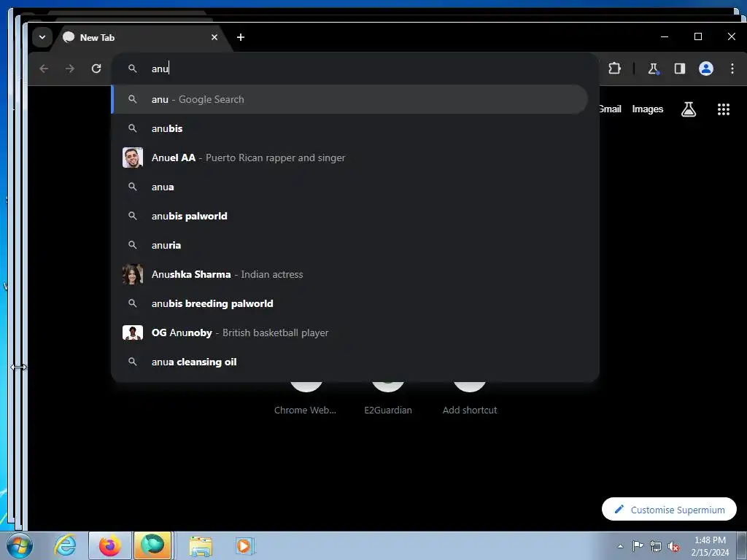Open the Google apps grid

click(724, 109)
